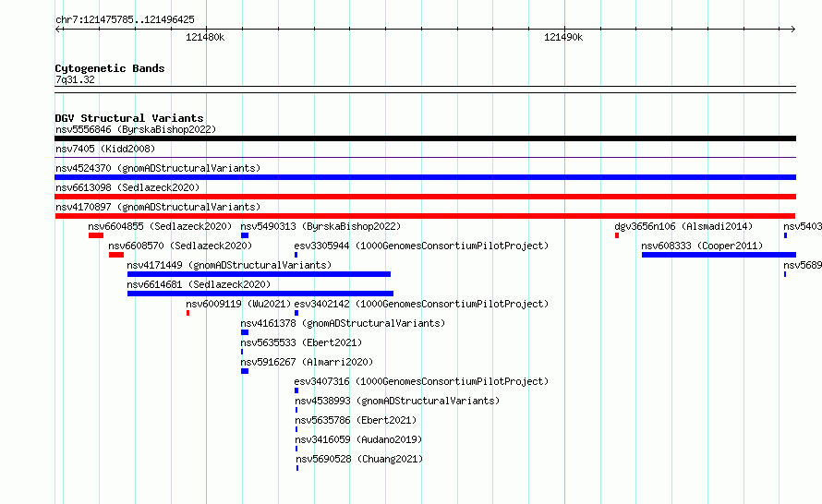Screen dimensions: 822x504
Task: Click the blue bar for nsv4171449
Action: pos(259,274)
